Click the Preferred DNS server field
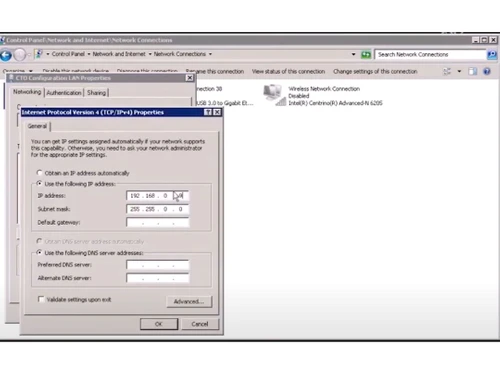The width and height of the screenshot is (500, 375). [157, 265]
